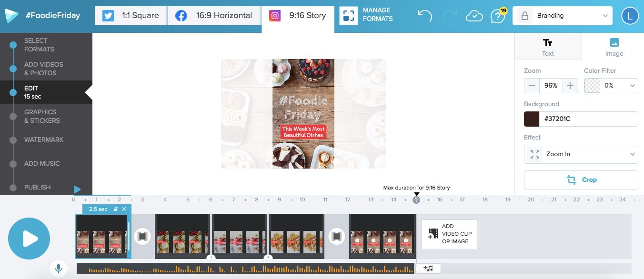Screen dimensions: 644x279
Task: Switch to the Image panel tab
Action: pos(614,46)
